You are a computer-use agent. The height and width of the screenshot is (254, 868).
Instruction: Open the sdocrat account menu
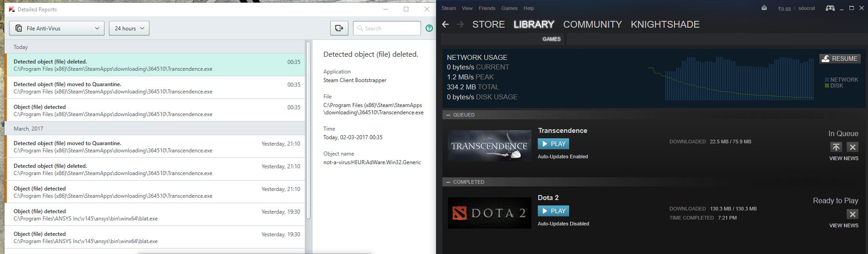pos(807,9)
